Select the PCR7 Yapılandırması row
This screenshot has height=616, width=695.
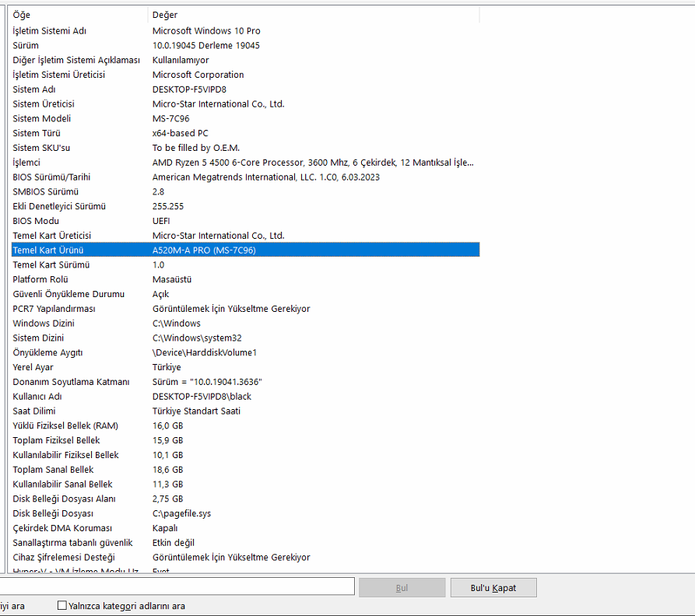(246, 308)
